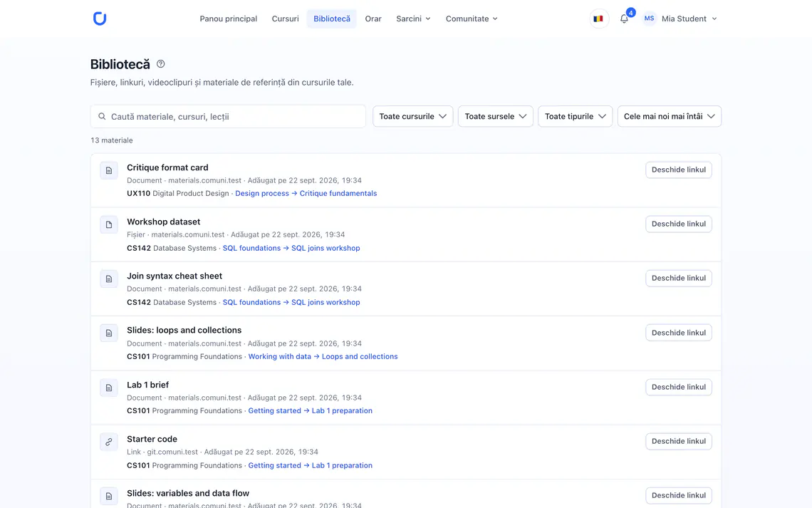Click the Slides: variables and data flow icon
The image size is (812, 508).
tap(109, 496)
